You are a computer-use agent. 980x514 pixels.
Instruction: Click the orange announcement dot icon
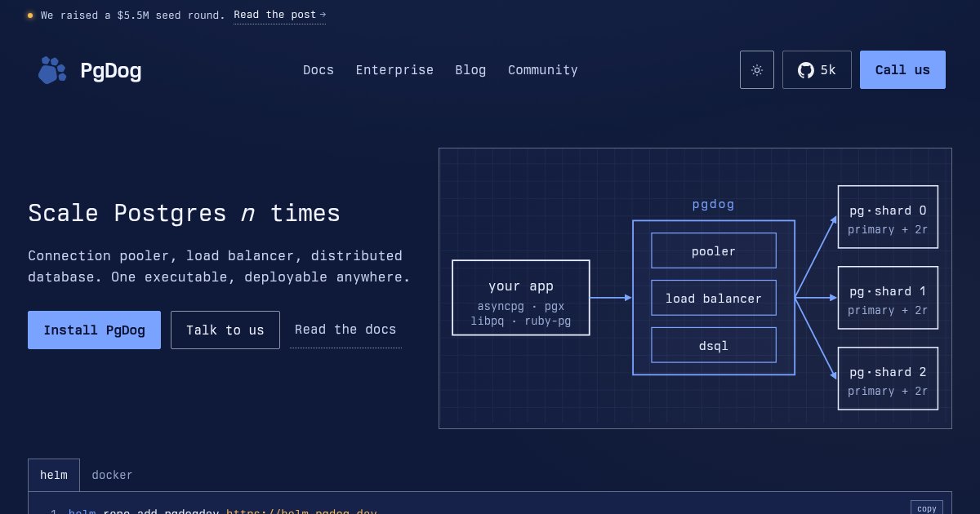point(30,15)
